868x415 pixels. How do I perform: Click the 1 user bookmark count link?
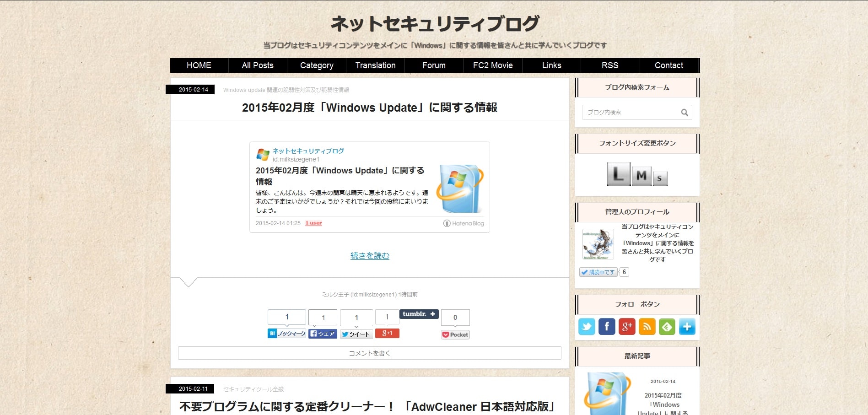click(x=314, y=223)
